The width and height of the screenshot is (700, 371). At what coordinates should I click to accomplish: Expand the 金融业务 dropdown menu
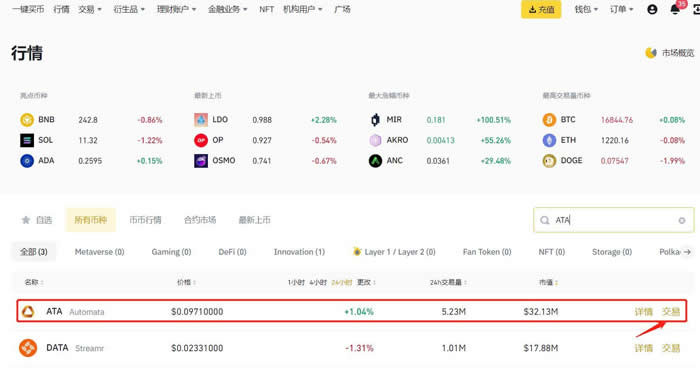pyautogui.click(x=227, y=9)
